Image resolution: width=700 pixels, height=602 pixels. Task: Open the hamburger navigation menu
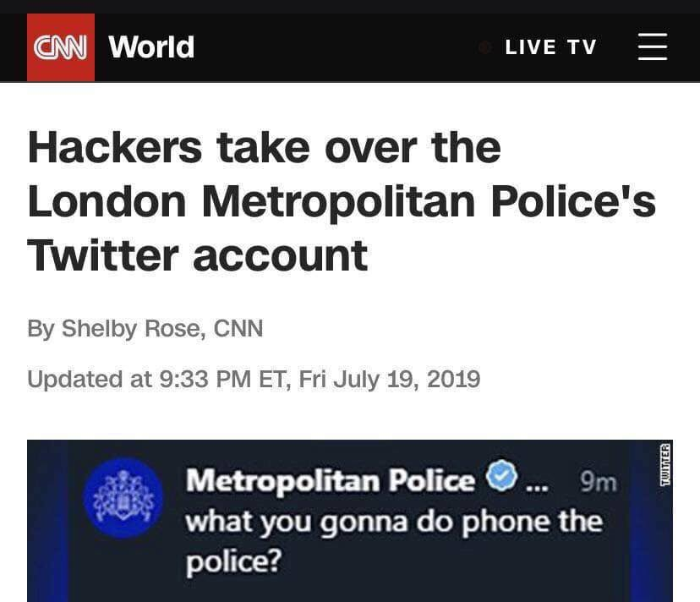pyautogui.click(x=652, y=47)
